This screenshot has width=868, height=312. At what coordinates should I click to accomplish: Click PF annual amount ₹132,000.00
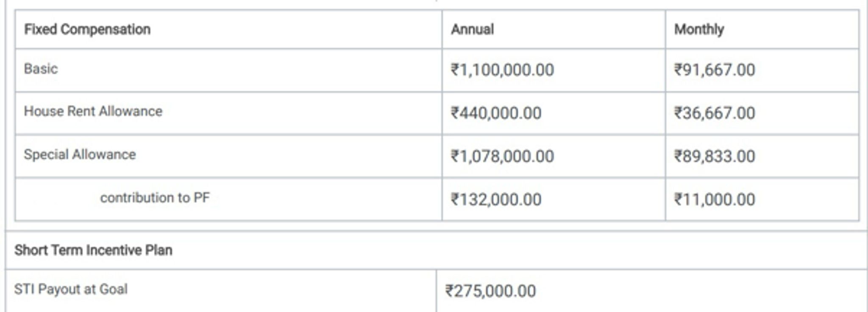[496, 200]
